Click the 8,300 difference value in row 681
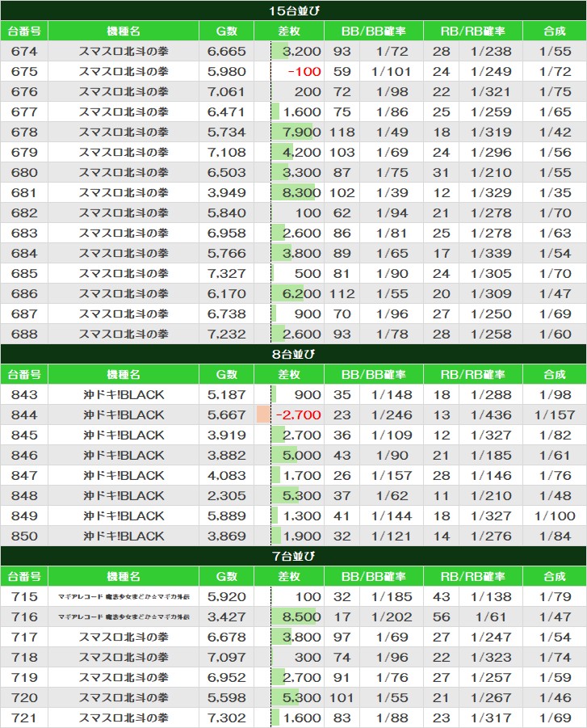The width and height of the screenshot is (587, 728). 302,192
